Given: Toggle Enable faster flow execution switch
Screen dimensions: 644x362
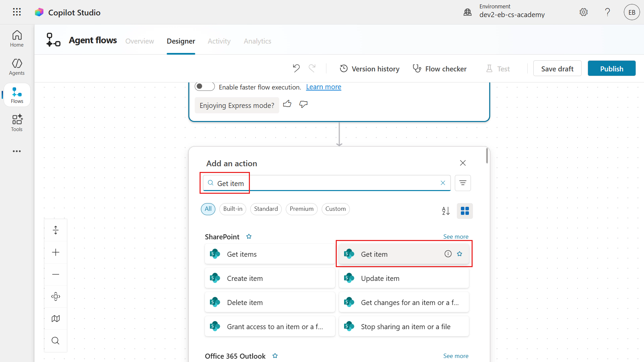Looking at the screenshot, I should [205, 86].
